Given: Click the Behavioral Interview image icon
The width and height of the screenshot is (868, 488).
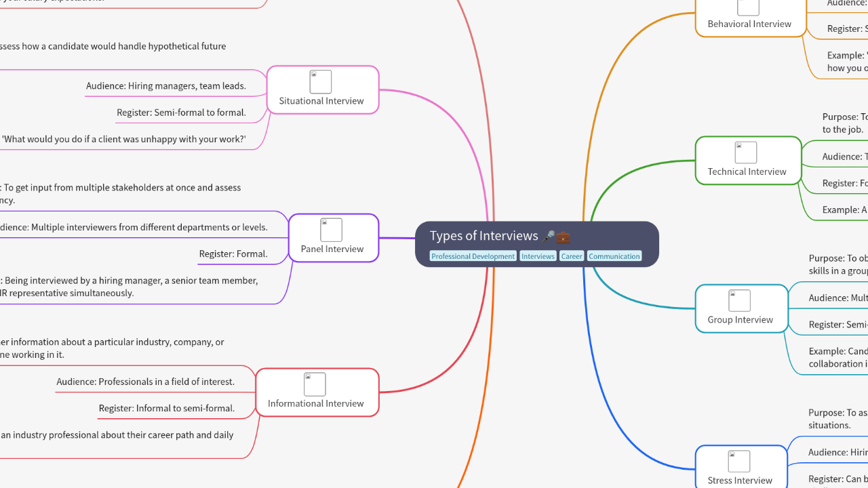Looking at the screenshot, I should click(x=749, y=7).
